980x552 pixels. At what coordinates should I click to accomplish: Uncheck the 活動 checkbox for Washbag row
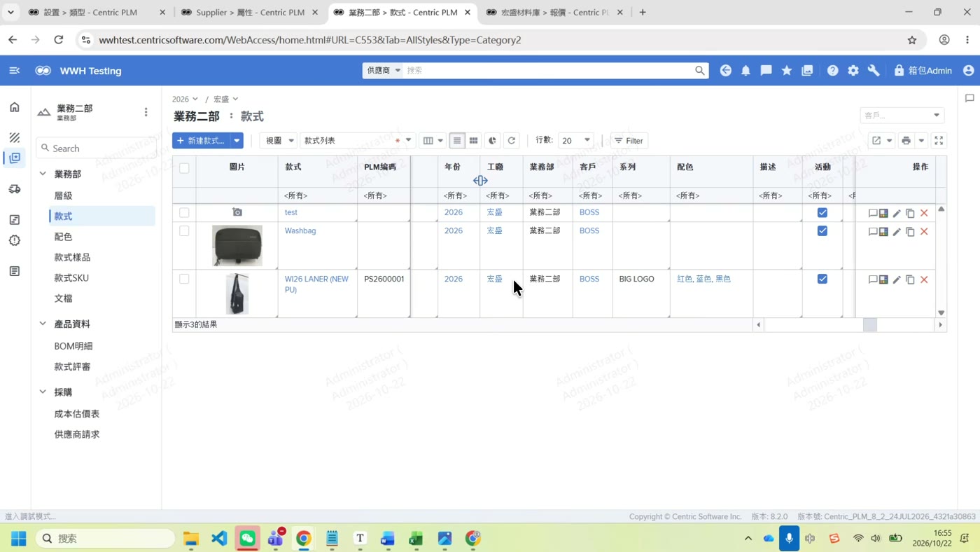click(x=822, y=230)
